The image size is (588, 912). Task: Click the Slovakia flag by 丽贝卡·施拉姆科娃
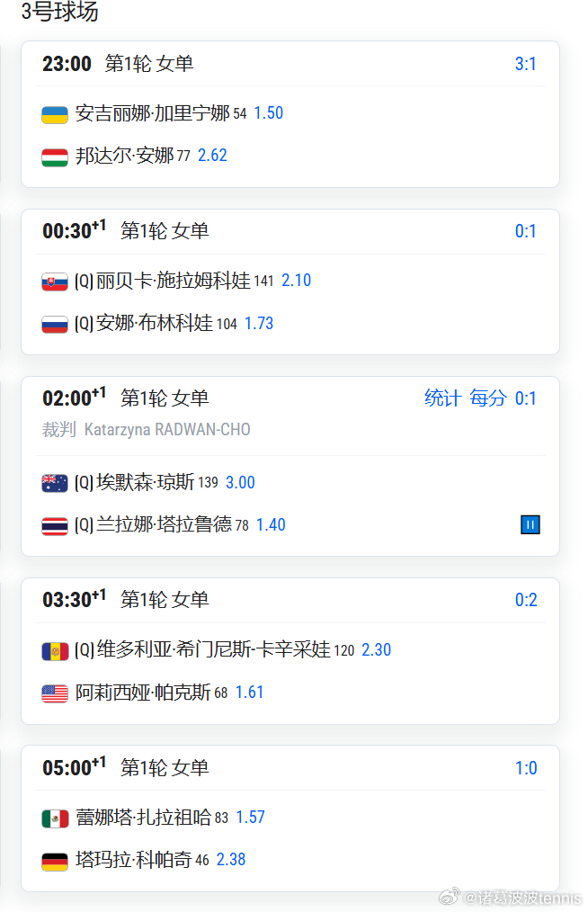pyautogui.click(x=55, y=282)
